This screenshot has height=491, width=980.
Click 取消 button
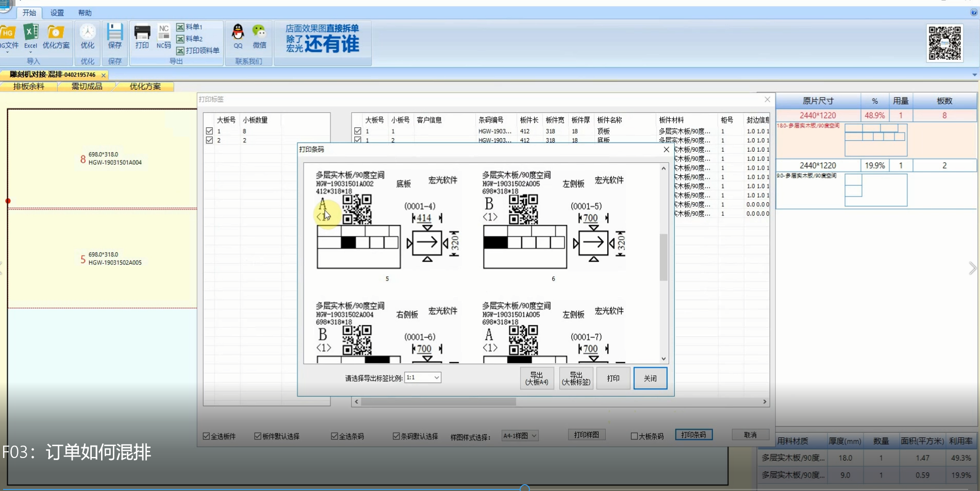point(751,435)
